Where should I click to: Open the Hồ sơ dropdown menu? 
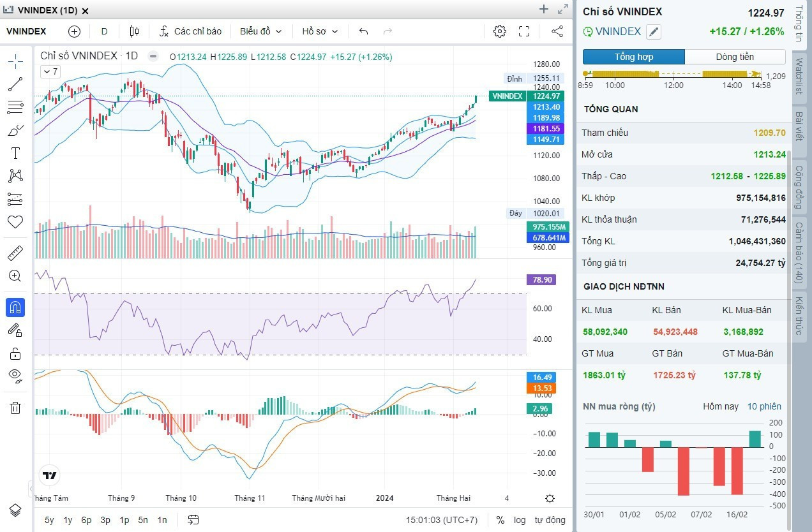click(320, 31)
